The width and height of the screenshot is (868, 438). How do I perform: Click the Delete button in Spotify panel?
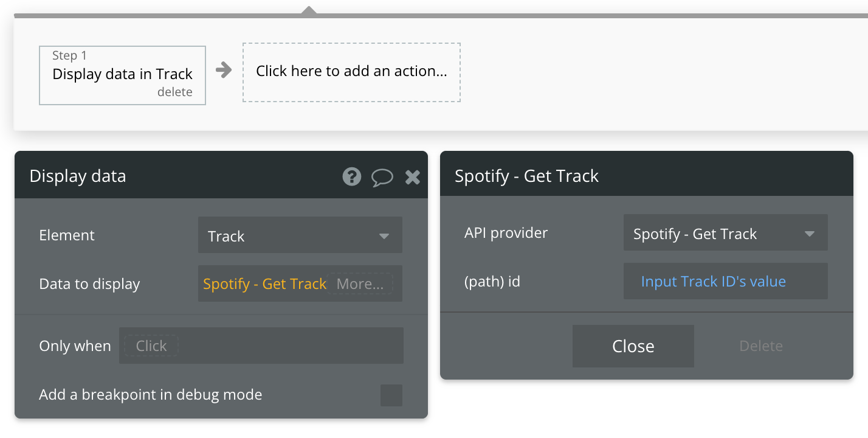coord(760,346)
